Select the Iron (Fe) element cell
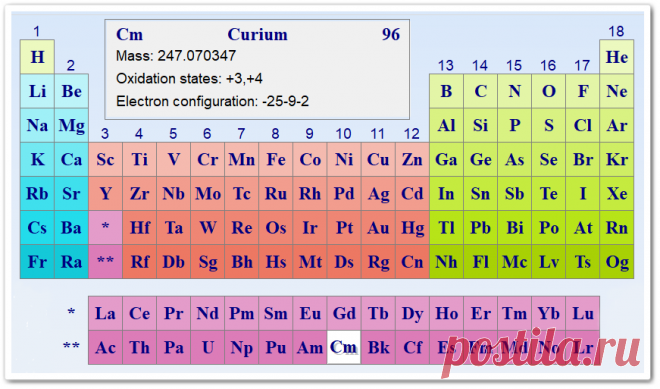 276,160
